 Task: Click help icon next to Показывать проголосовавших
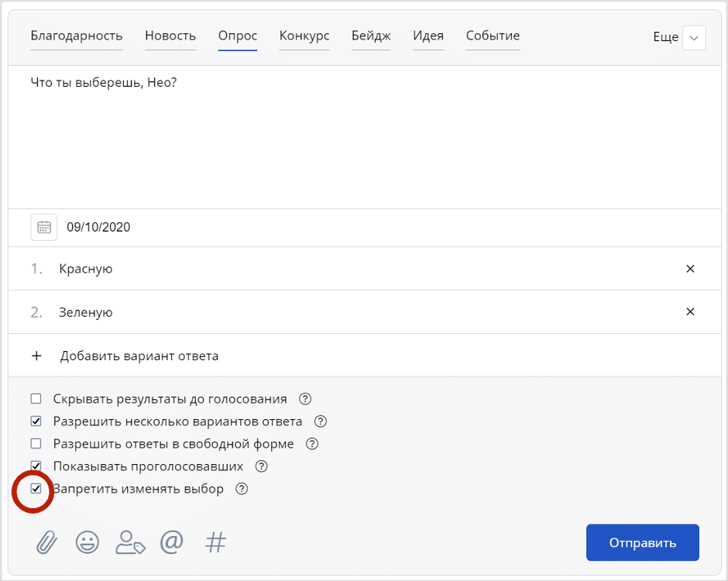coord(261,466)
